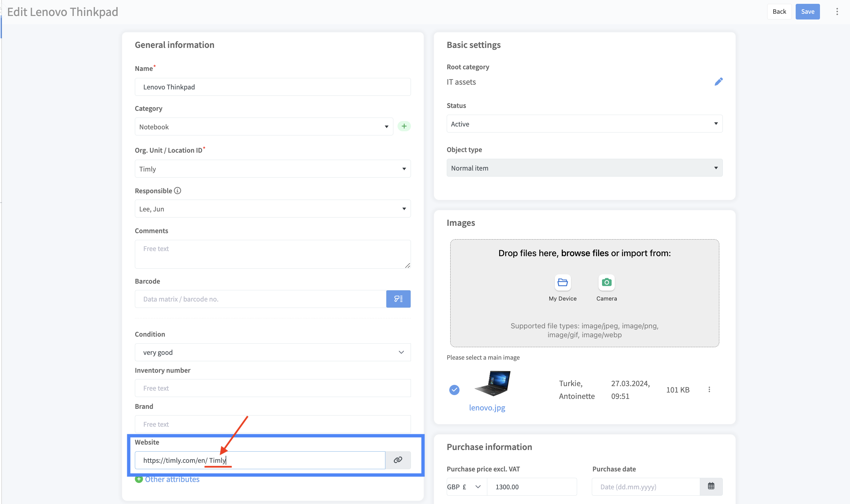Click the Lenovo laptop thumbnail image
The image size is (850, 504).
click(492, 383)
